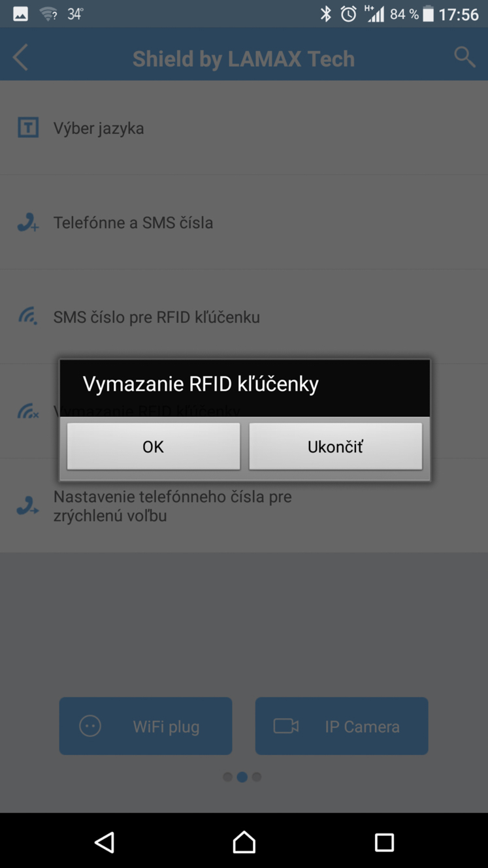Viewport: 488px width, 868px height.
Task: Tap the Android recent apps square
Action: click(384, 842)
